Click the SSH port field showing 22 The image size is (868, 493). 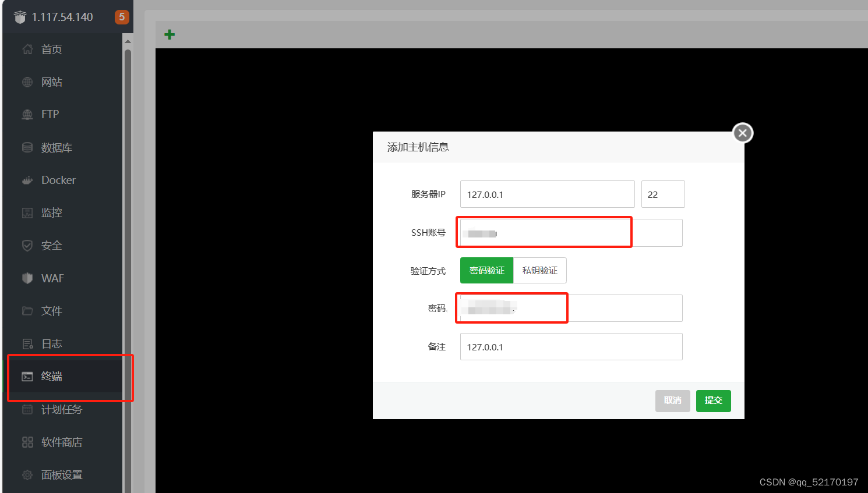click(663, 194)
